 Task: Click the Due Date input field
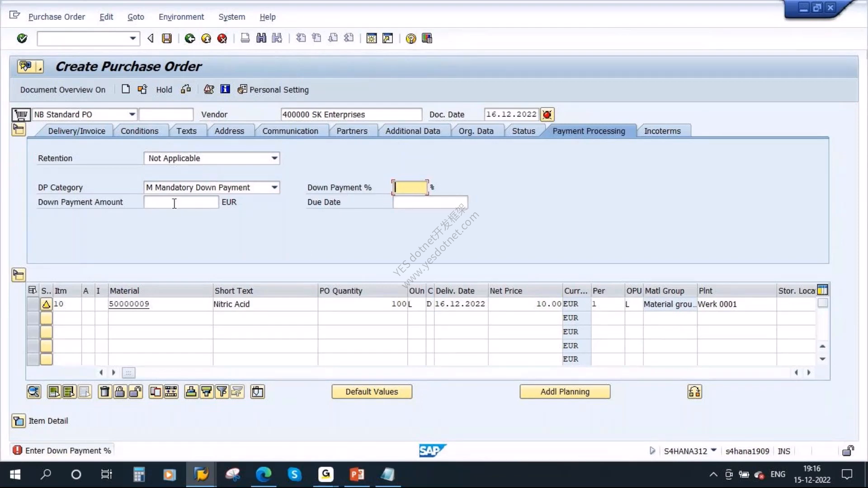pos(430,202)
